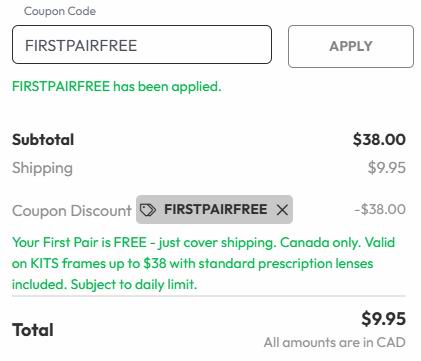Click the $9.95 total amount

384,318
